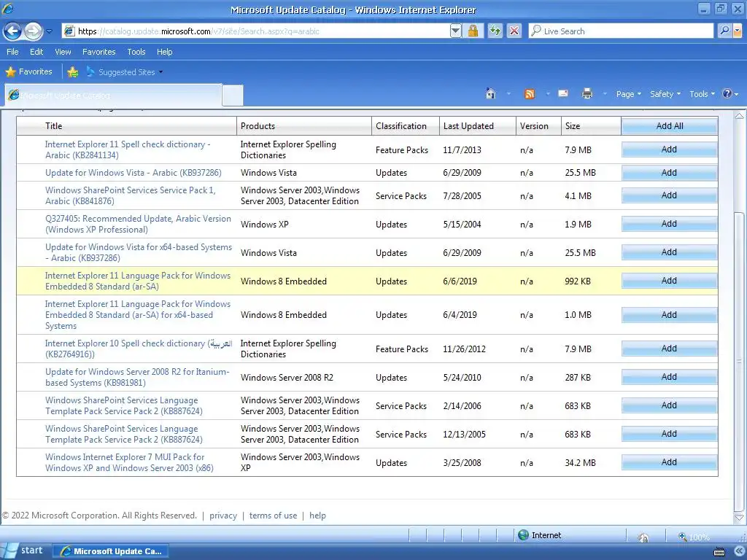Click the security lock icon
Screen dimensions: 747x560
click(473, 31)
